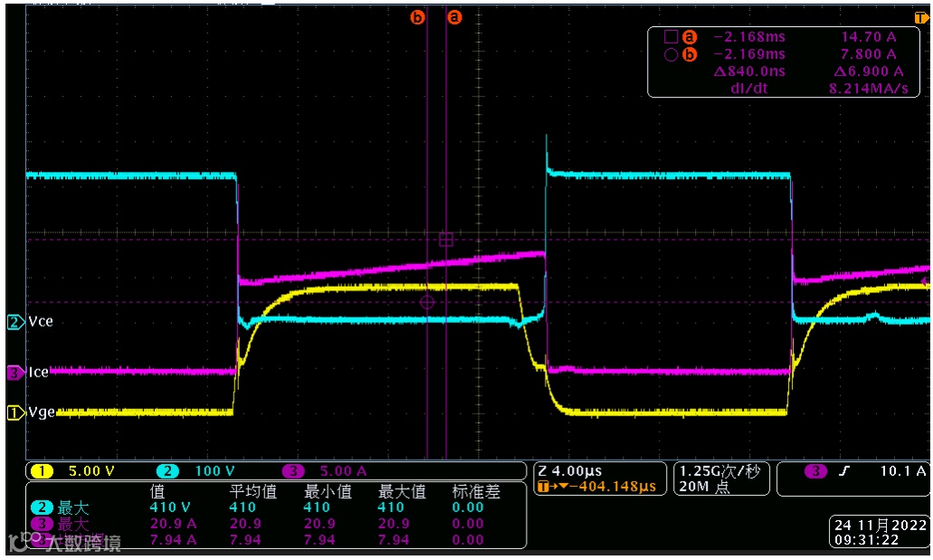Click the yellow channel 1 badge
The height and width of the screenshot is (560, 933).
pos(42,471)
